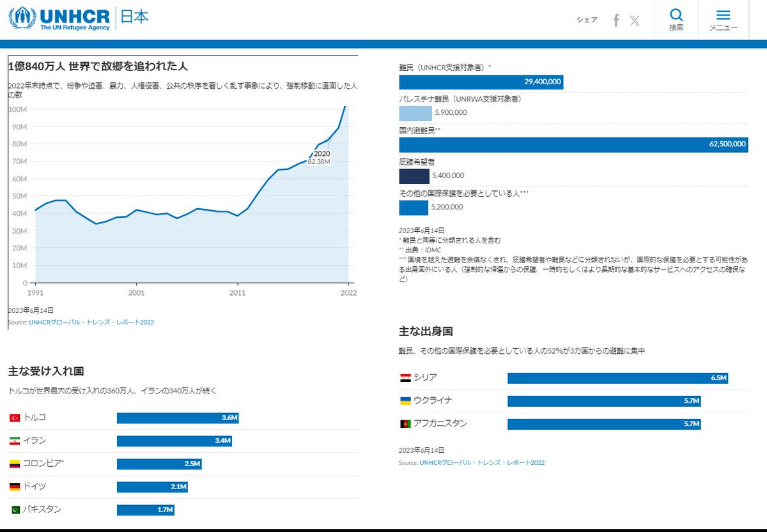Viewport: 767px width, 532px height.
Task: Click the 100M y-axis label
Action: pyautogui.click(x=18, y=109)
